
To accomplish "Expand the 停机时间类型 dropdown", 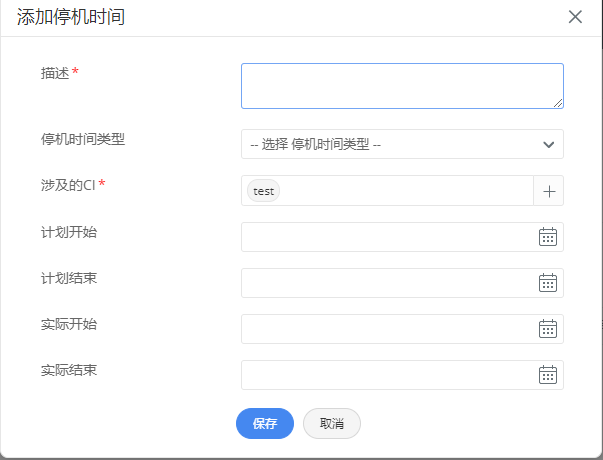I will point(402,144).
